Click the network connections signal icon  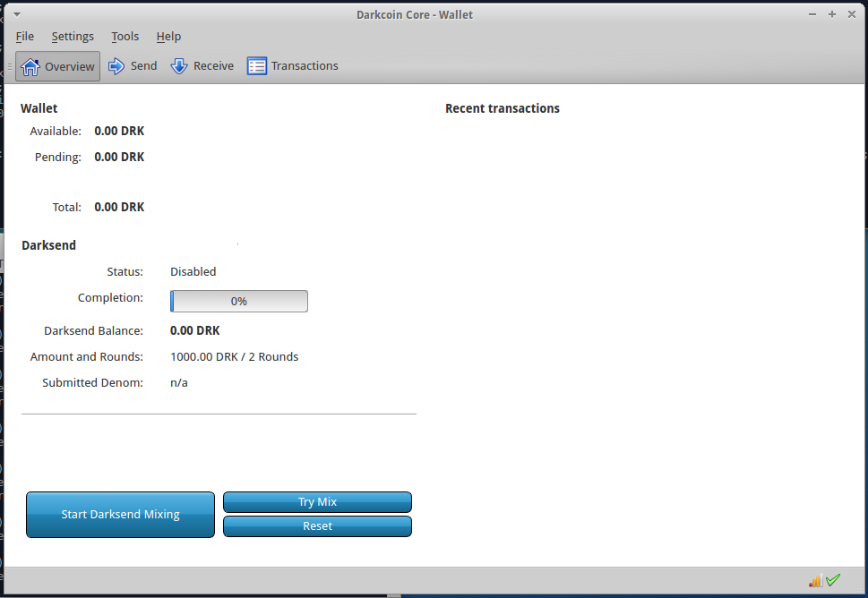tap(815, 581)
